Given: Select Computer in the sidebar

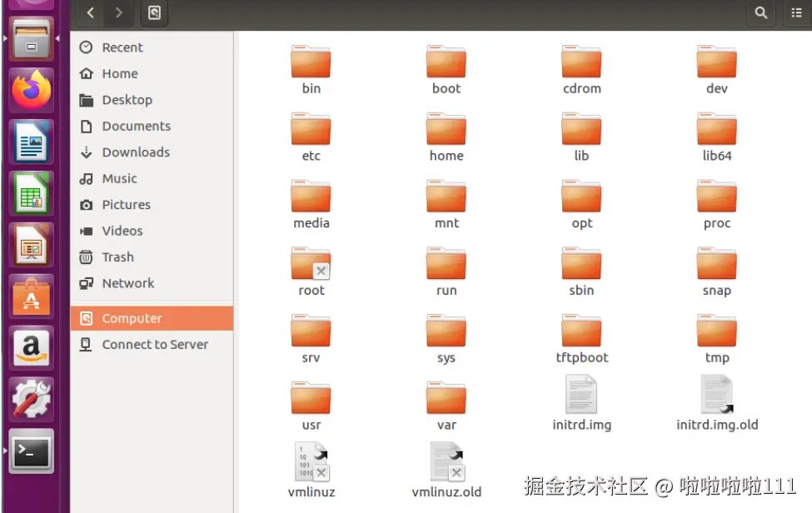Looking at the screenshot, I should point(152,318).
